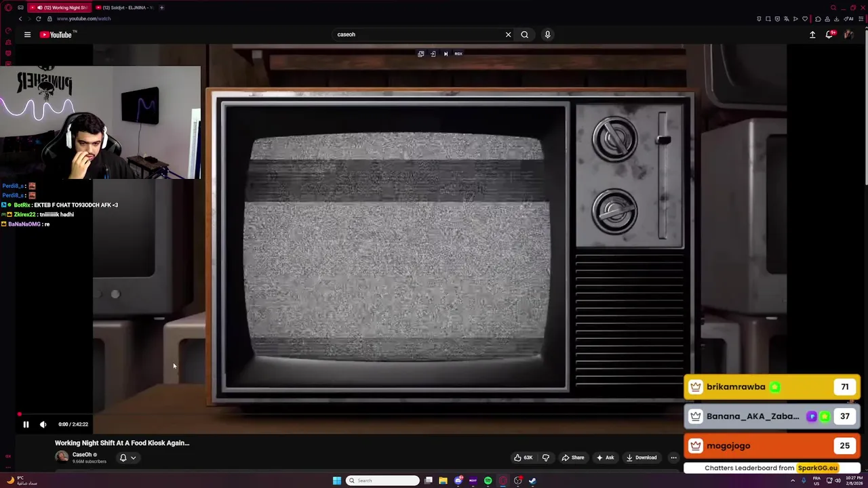
Task: Open the YouTube guide hamburger menu
Action: point(27,35)
